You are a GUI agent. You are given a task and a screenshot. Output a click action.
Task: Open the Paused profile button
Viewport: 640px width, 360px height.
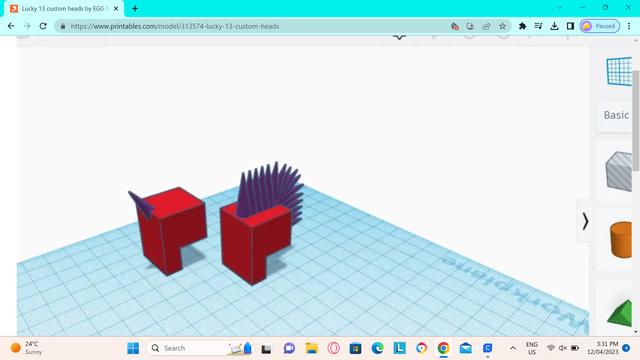600,26
